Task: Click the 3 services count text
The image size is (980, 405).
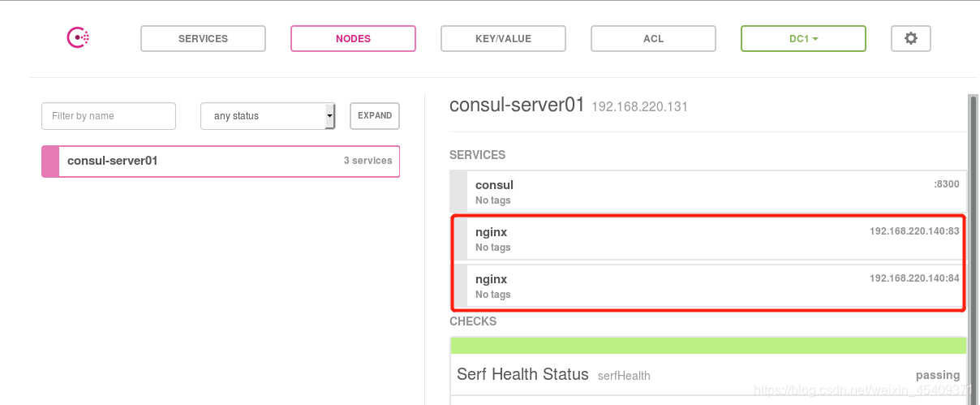Action: point(367,161)
